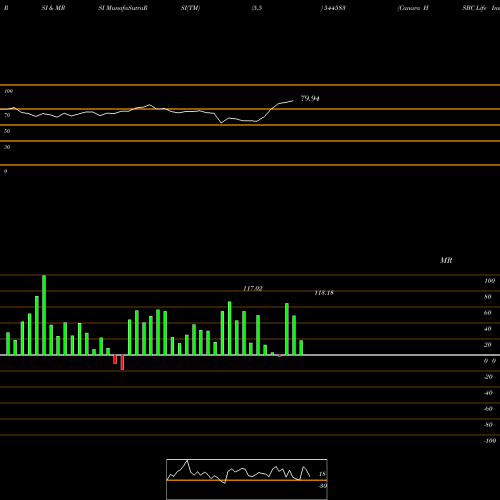
Task: Click the MR panel title label
Action: click(446, 260)
